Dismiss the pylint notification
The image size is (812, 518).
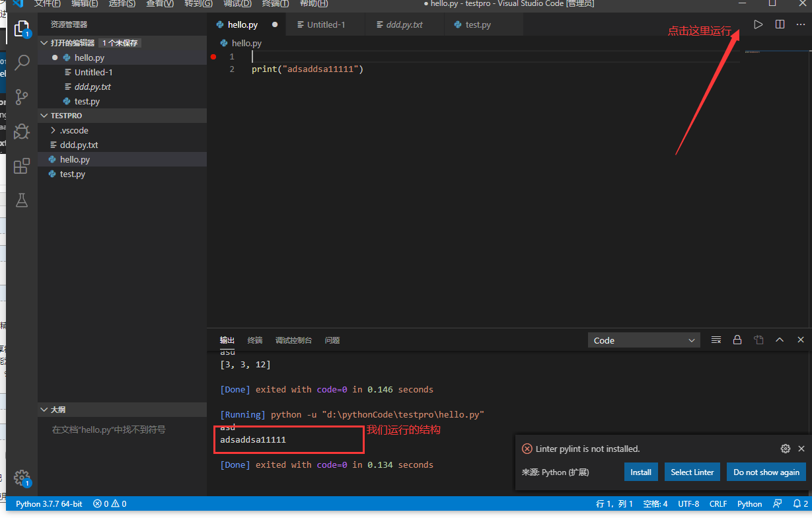801,449
